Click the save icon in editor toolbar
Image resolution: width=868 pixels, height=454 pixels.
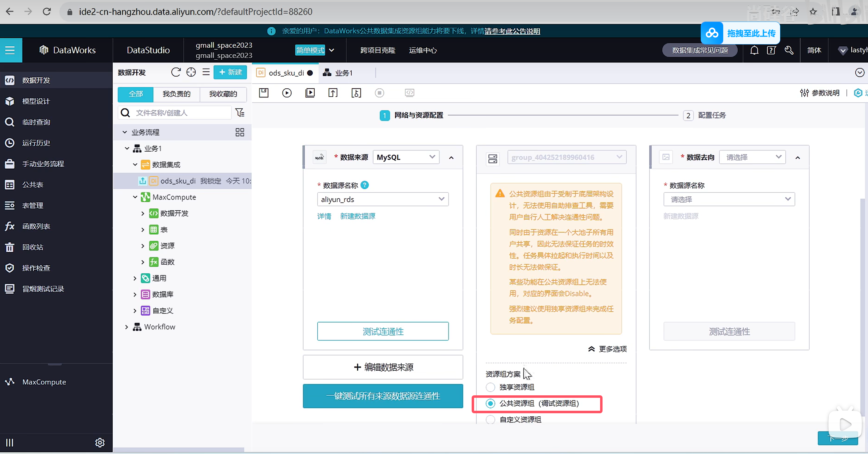pyautogui.click(x=264, y=93)
